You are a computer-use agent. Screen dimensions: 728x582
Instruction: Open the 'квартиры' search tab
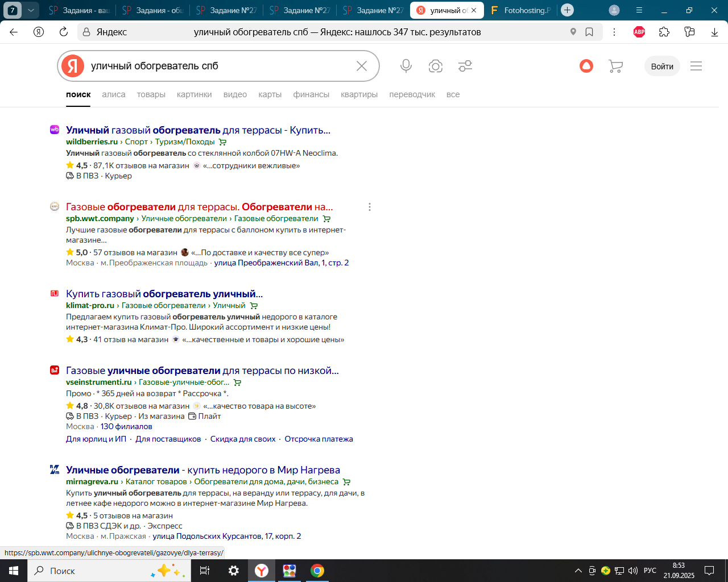(359, 94)
